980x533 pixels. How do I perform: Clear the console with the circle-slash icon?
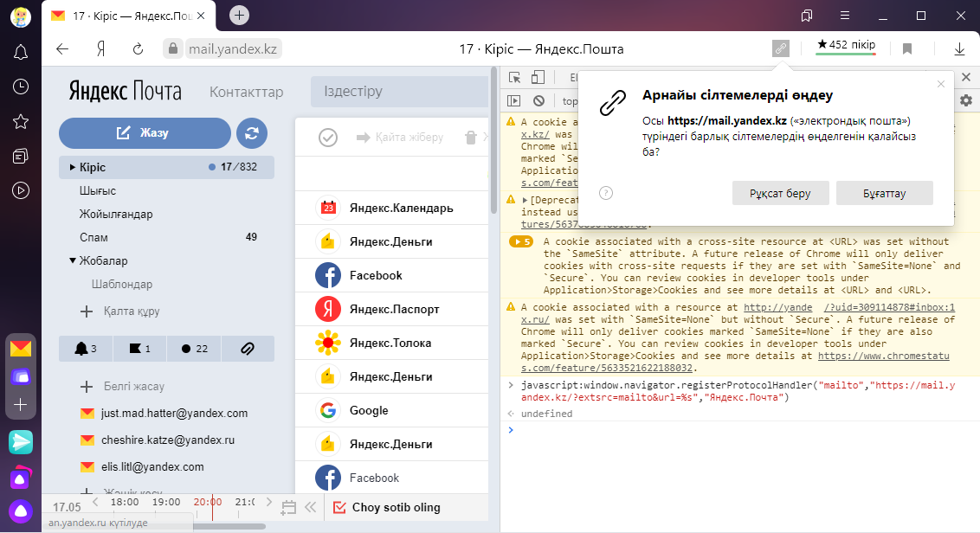[538, 100]
